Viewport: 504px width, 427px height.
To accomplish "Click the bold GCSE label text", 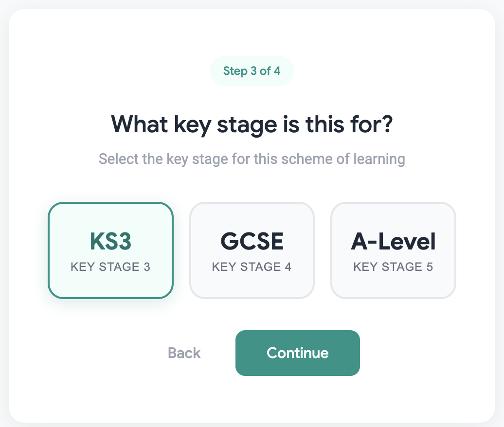I will click(x=252, y=241).
